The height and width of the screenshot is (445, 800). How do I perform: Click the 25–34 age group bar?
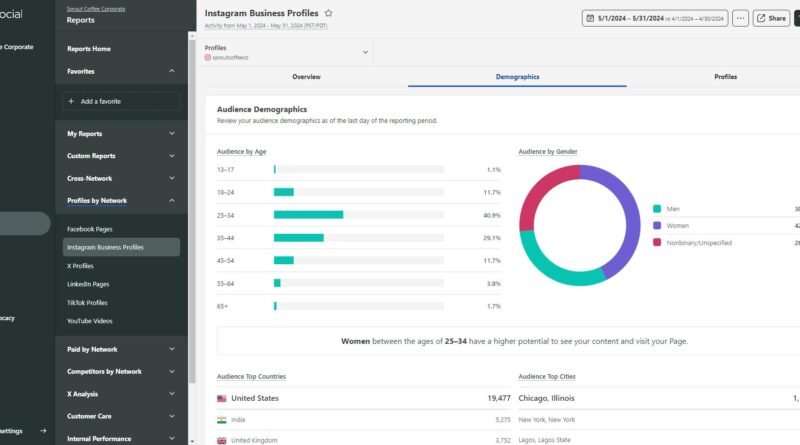308,215
